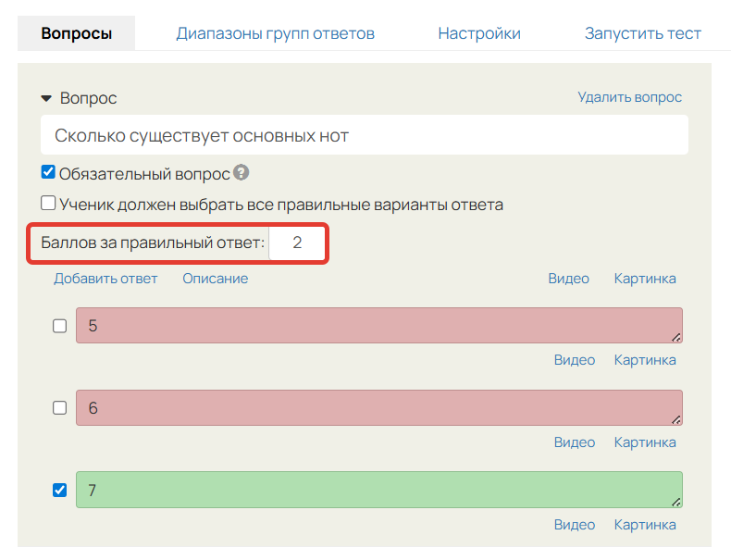Click Видео link under answer 7
This screenshot has width=731, height=560.
(x=575, y=525)
